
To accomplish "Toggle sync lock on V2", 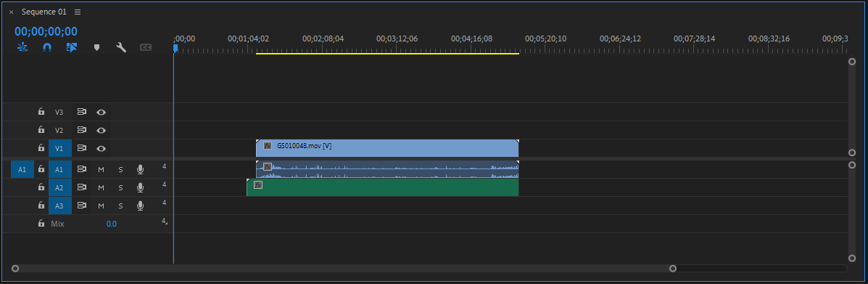I will (82, 130).
